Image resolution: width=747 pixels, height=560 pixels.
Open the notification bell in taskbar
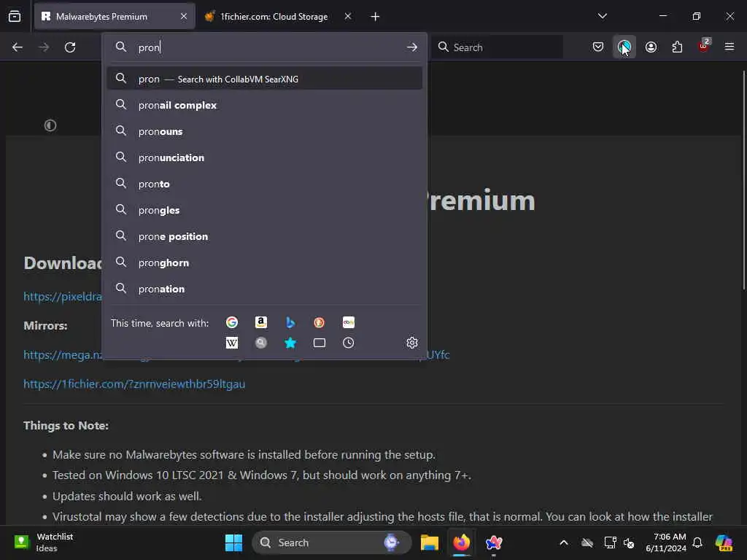click(x=697, y=542)
